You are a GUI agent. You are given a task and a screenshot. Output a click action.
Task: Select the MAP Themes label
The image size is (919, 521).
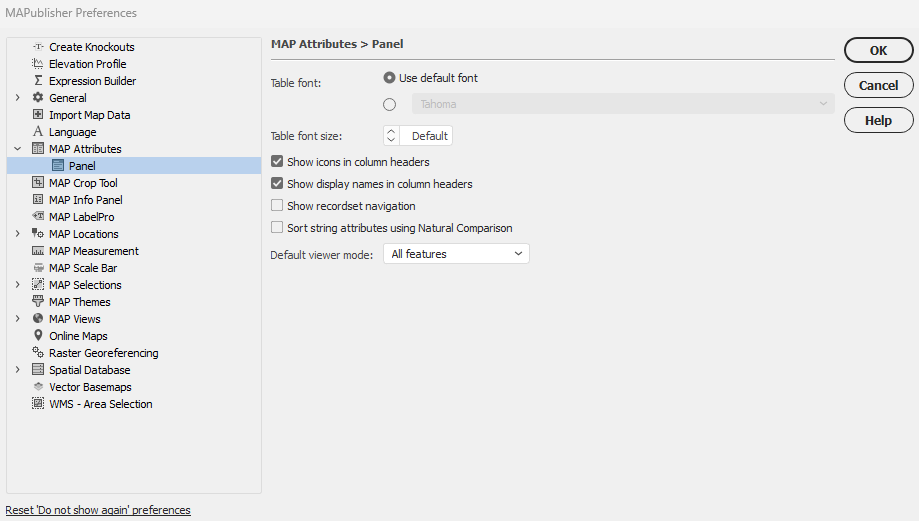(80, 302)
